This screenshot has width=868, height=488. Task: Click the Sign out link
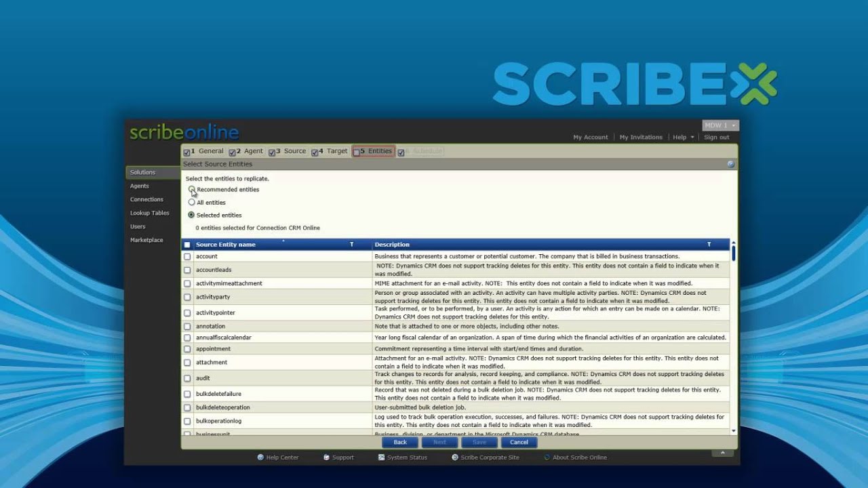pos(717,137)
